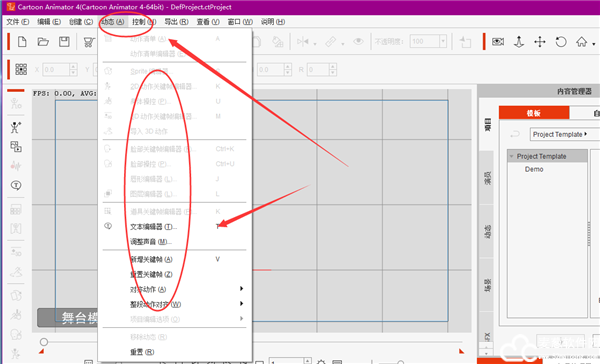The width and height of the screenshot is (600, 364).
Task: Click the timeline slider circle handle
Action: pos(44,342)
